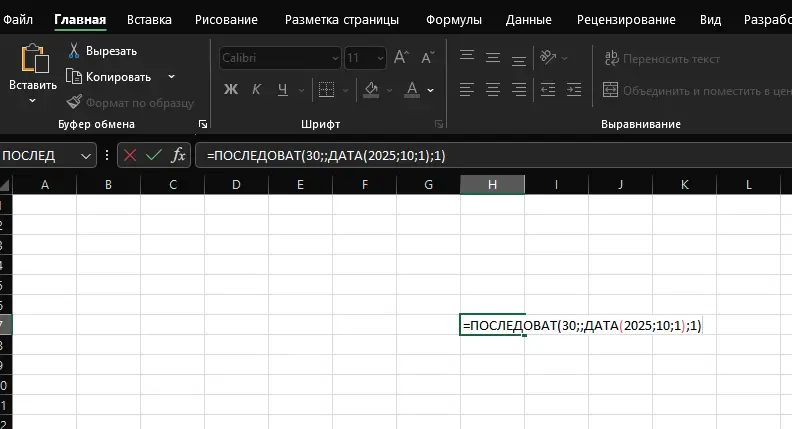792x429 pixels.
Task: Open the font color dropdown arrow
Action: point(432,90)
